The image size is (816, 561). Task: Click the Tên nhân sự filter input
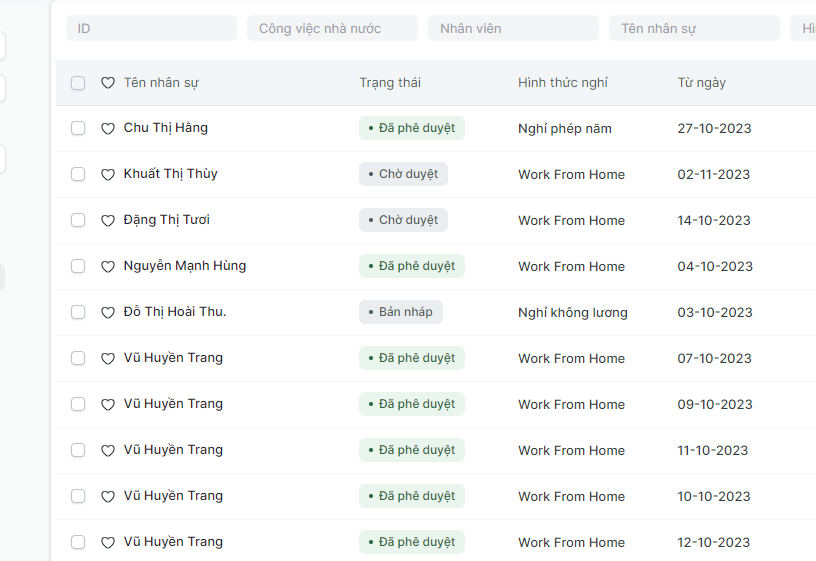[694, 29]
